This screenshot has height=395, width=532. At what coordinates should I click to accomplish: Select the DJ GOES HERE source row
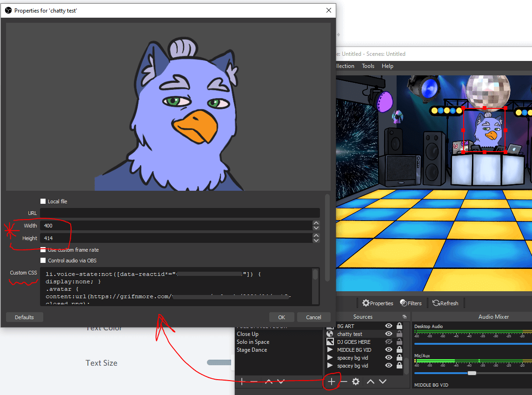[x=365, y=341]
